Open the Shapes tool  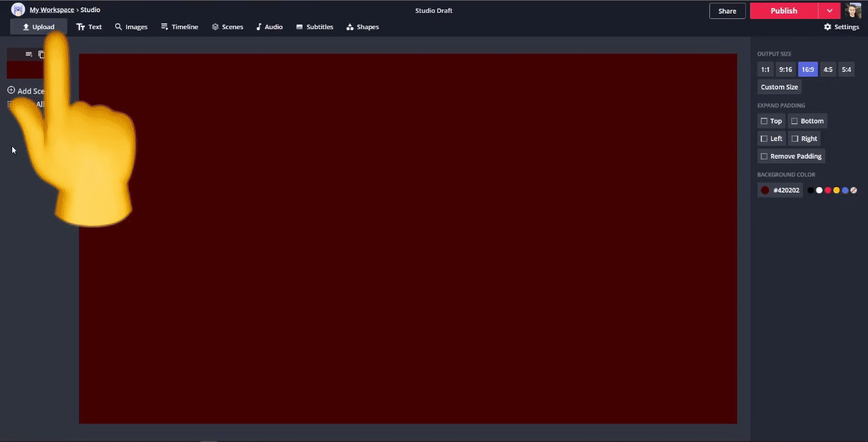(363, 27)
